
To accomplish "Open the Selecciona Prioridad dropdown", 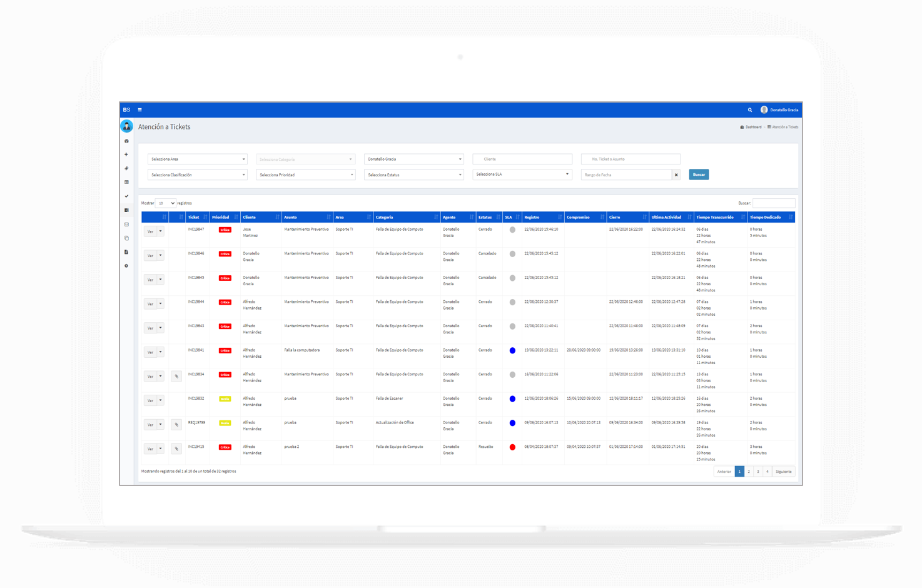I will click(x=305, y=175).
